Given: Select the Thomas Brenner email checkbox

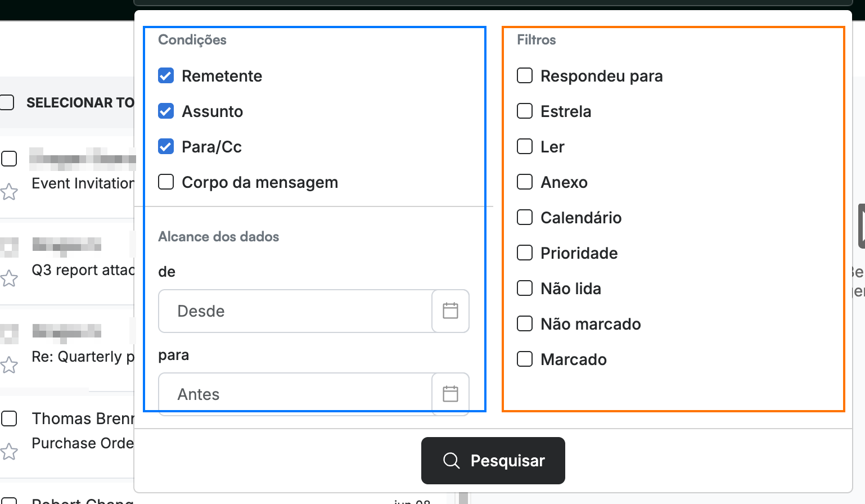Looking at the screenshot, I should click(x=9, y=418).
